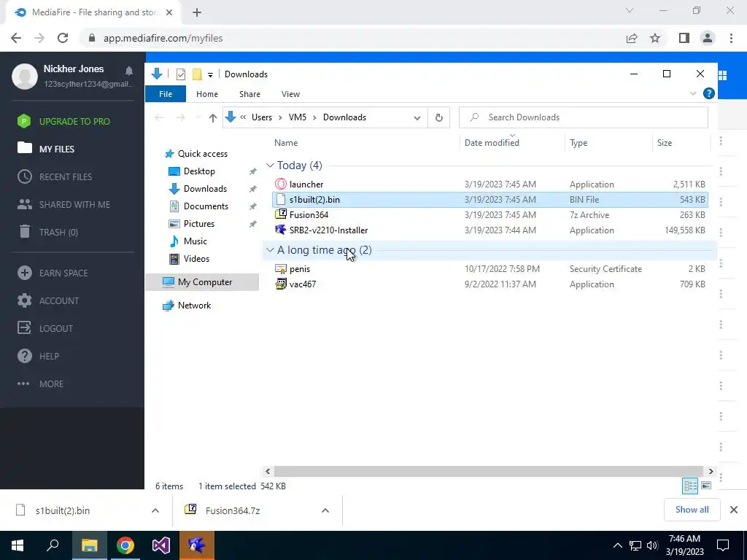Open Documents in the navigation pane
The image size is (747, 560).
click(206, 206)
